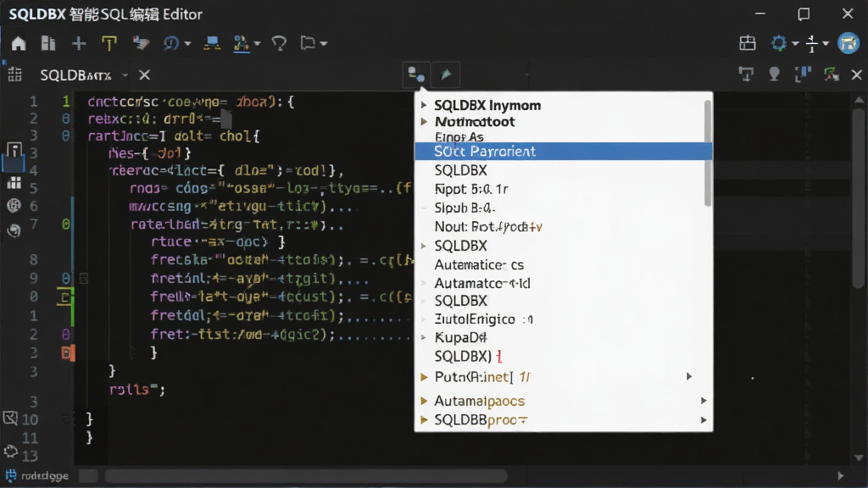The width and height of the screenshot is (868, 488).
Task: Click the status bar item at bottom left
Action: [37, 476]
